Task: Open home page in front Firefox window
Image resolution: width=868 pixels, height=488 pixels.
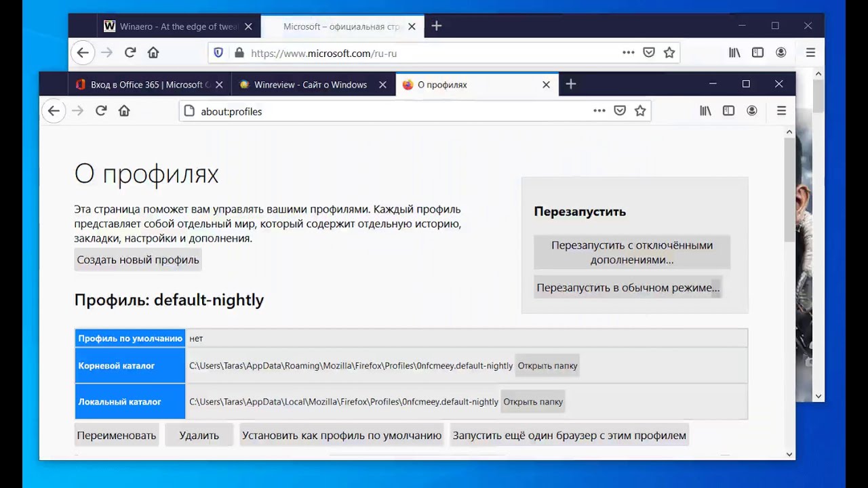Action: (x=124, y=111)
